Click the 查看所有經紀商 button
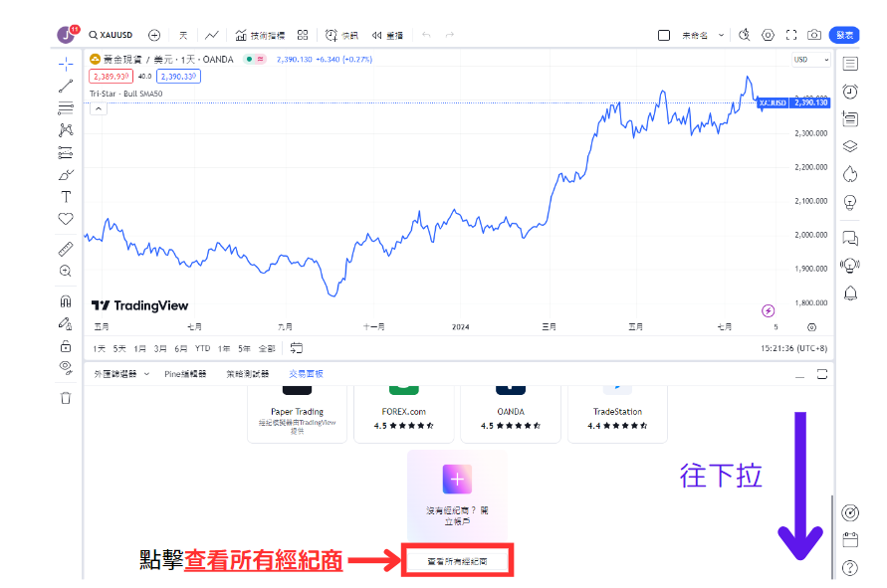 [x=457, y=561]
